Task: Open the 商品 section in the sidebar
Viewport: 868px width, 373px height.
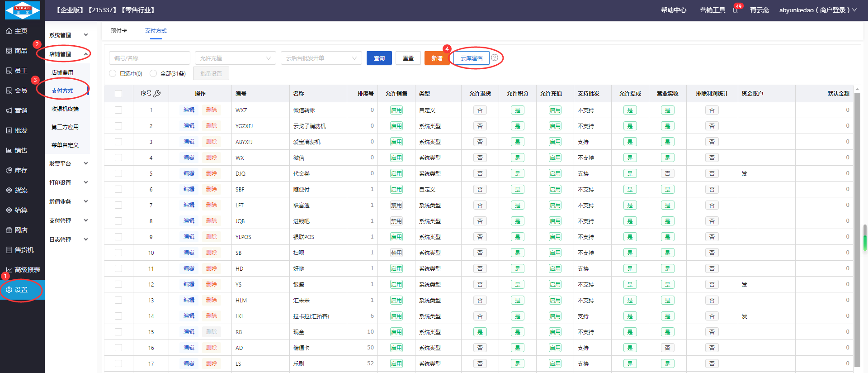Action: click(x=17, y=51)
